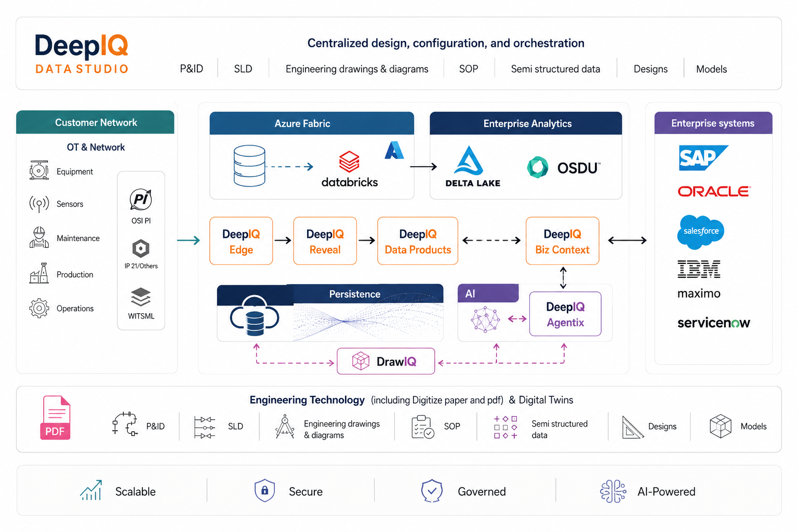Click the database cylinder in Azure Fabric
Image resolution: width=798 pixels, height=532 pixels.
coord(249,166)
